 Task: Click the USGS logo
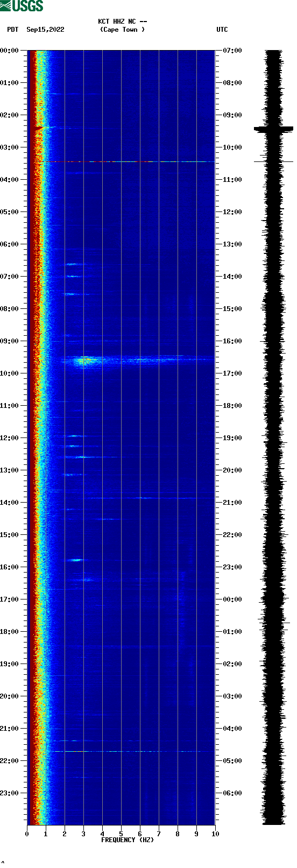[x=22, y=6]
